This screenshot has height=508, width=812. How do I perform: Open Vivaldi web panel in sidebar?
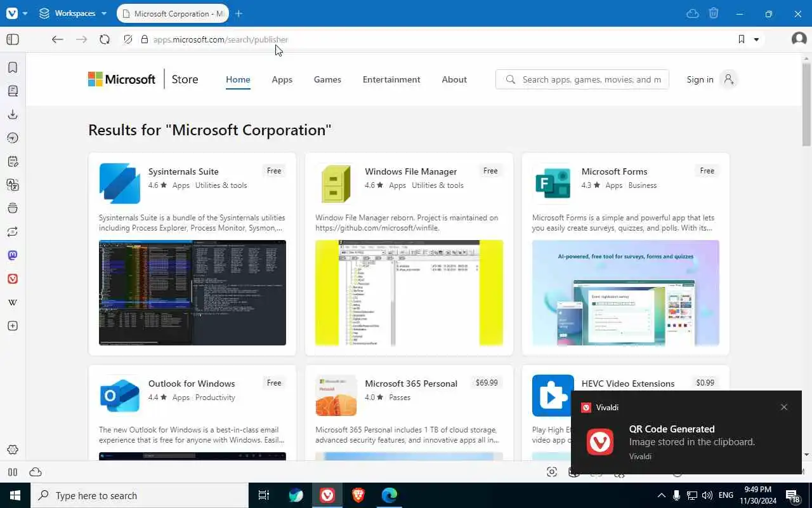[x=13, y=279]
